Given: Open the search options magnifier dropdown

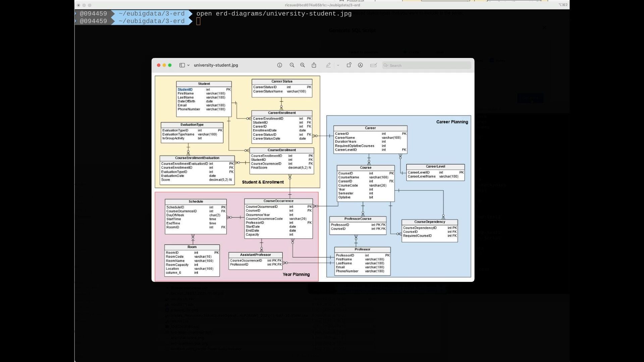Looking at the screenshot, I should [386, 65].
